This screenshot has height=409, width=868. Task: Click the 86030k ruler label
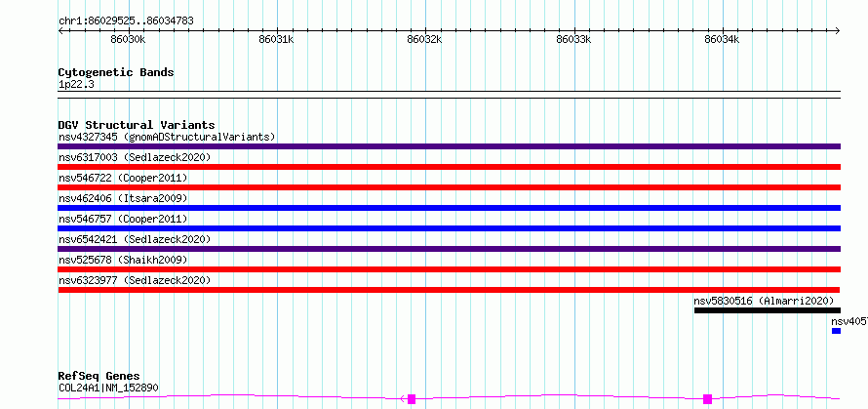tap(128, 39)
